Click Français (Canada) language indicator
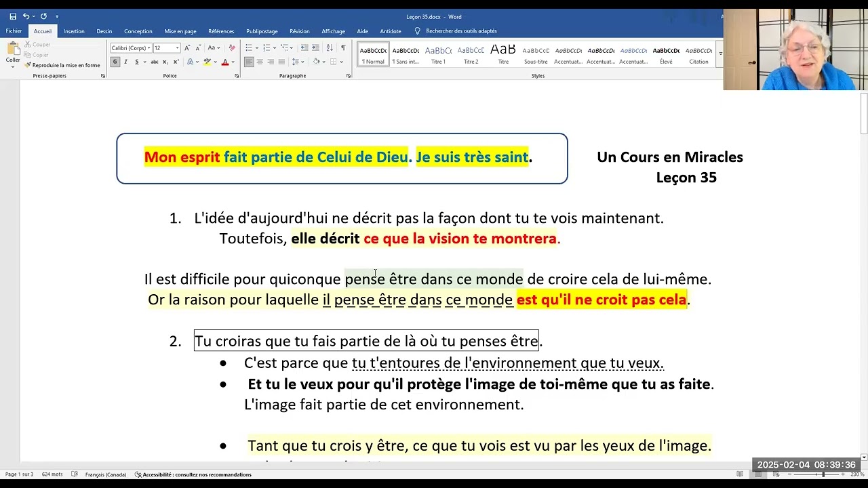 click(x=106, y=474)
